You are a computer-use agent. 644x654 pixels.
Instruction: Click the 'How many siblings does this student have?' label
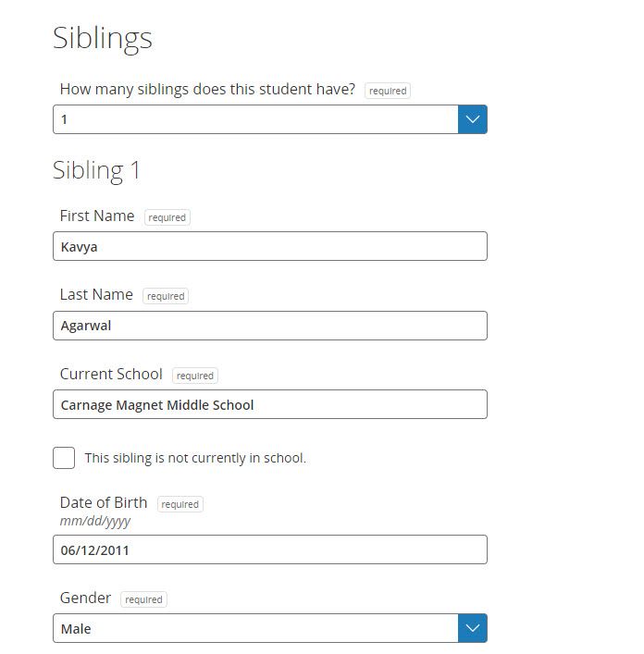207,90
